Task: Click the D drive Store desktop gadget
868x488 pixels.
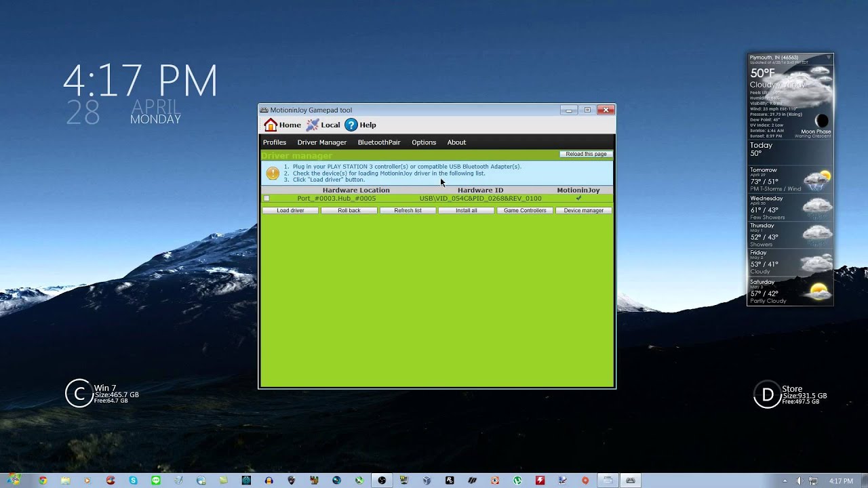Action: [790, 394]
